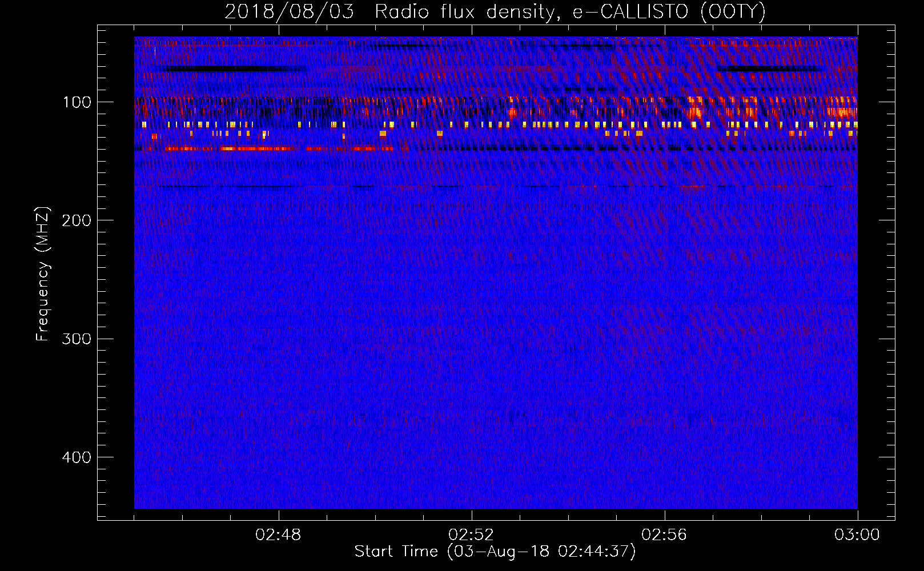Click the Start Time axis caption
This screenshot has width=924, height=571.
point(495,552)
